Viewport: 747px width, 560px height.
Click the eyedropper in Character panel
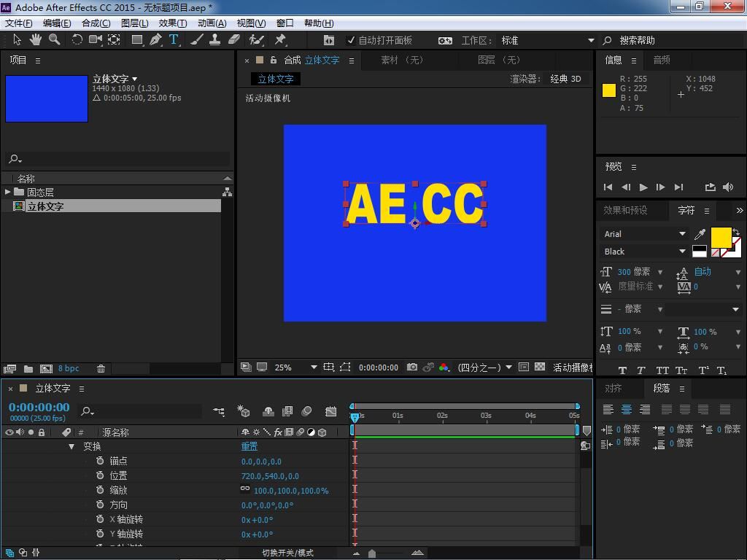[x=700, y=234]
